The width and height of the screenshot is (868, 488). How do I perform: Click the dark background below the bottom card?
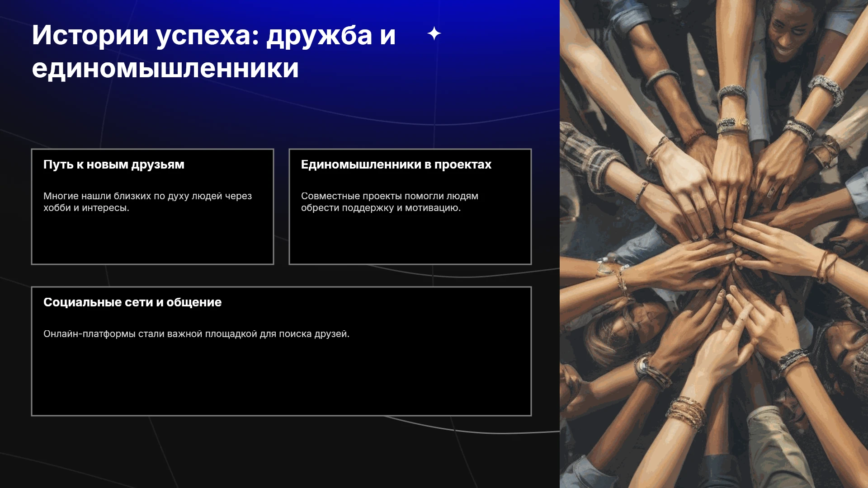tap(280, 452)
